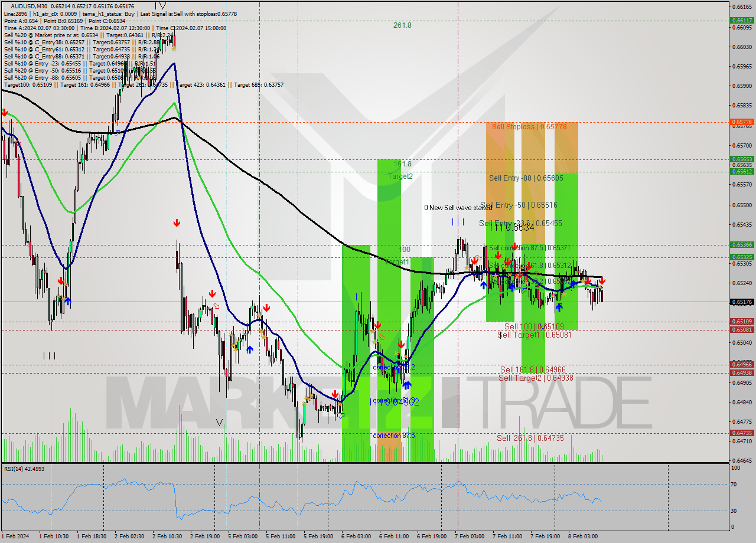Select the red 0.64966 price tag
This screenshot has width=756, height=543.
click(x=742, y=365)
